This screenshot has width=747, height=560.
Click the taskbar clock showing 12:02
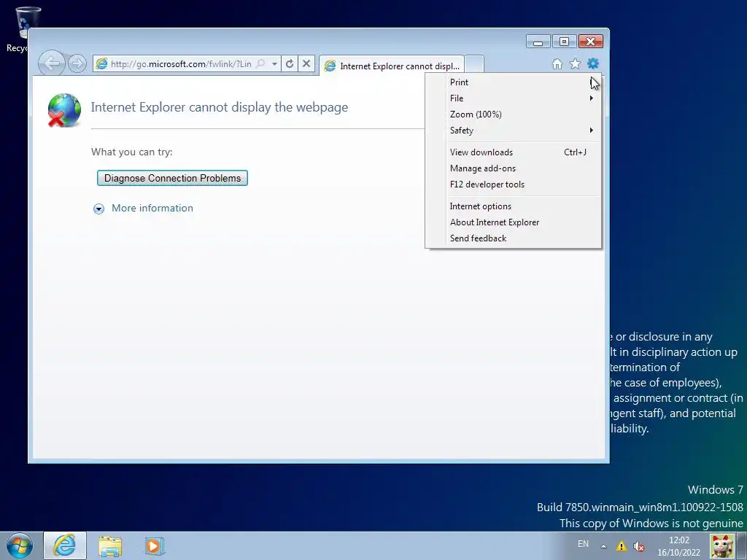pos(679,546)
